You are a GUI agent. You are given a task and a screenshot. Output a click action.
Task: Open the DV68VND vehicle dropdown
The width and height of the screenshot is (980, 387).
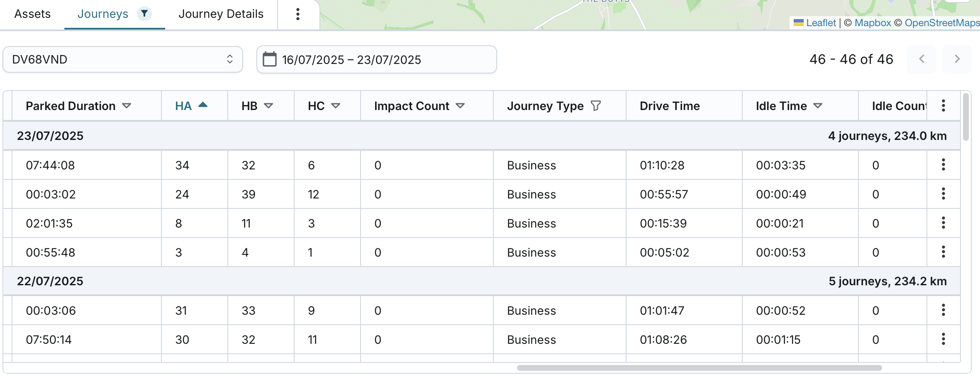click(122, 59)
